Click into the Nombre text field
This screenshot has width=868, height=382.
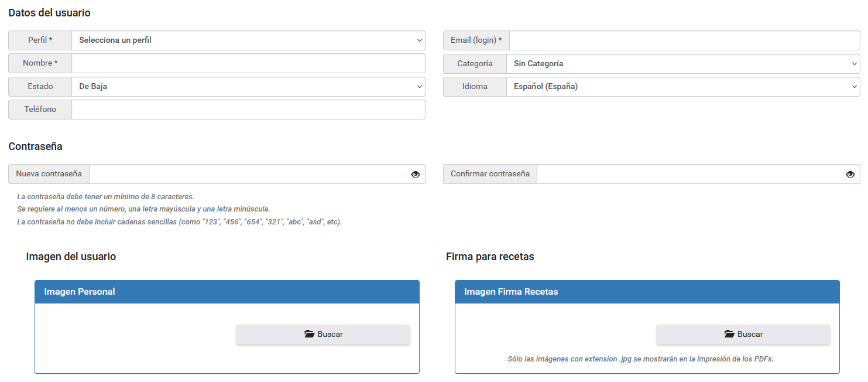point(248,63)
